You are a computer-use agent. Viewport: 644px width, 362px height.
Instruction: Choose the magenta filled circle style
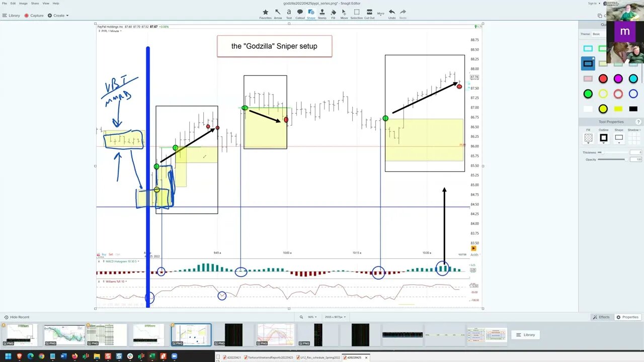618,78
